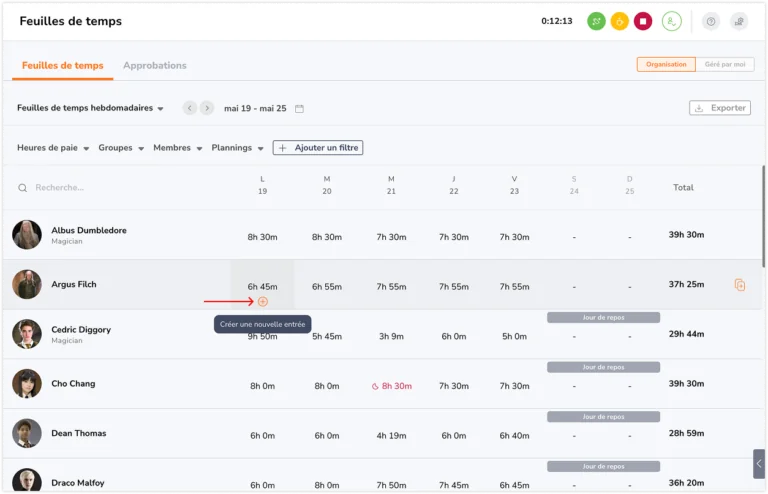This screenshot has height=494, width=768.
Task: Click the yellow break timer icon
Action: coord(620,21)
